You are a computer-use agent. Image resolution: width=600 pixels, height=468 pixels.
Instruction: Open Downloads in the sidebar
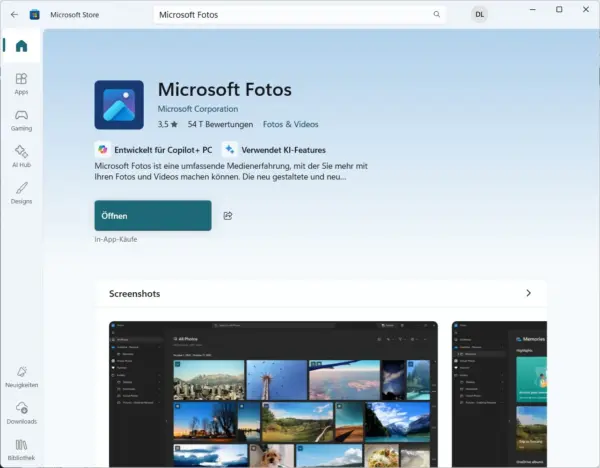click(x=21, y=413)
